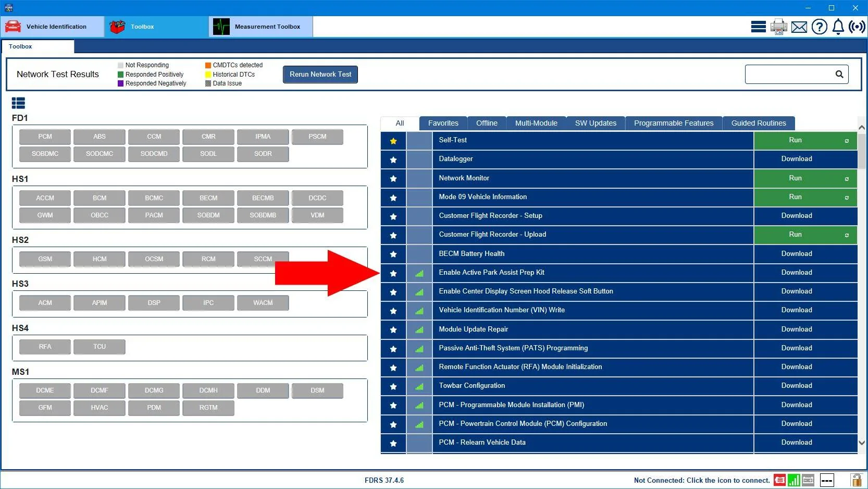Click signal bars icon for Towbar Configuration row

click(419, 386)
